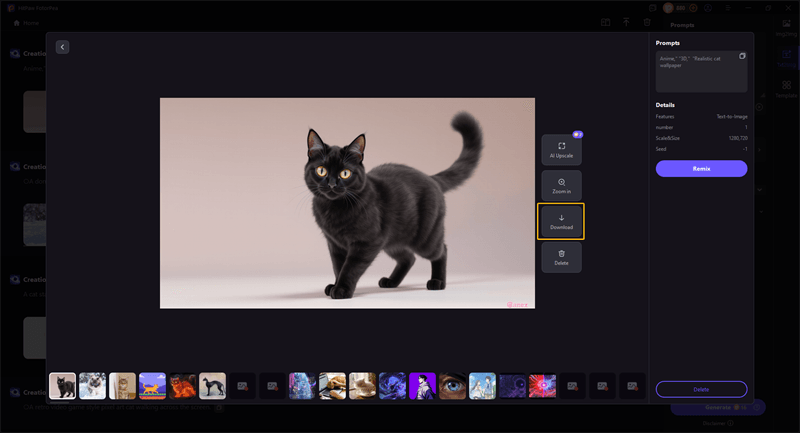Copy the prompt text using copy icon
This screenshot has width=800, height=433.
[742, 56]
